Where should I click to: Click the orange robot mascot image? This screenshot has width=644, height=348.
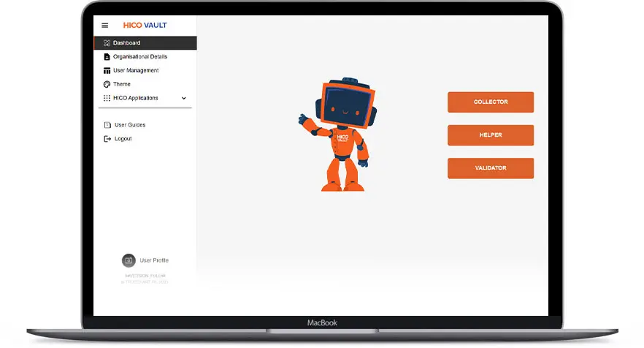[x=337, y=134]
